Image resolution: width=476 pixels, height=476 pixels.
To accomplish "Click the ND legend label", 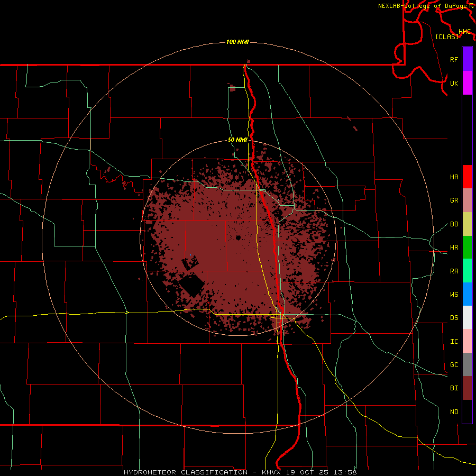I will (454, 411).
